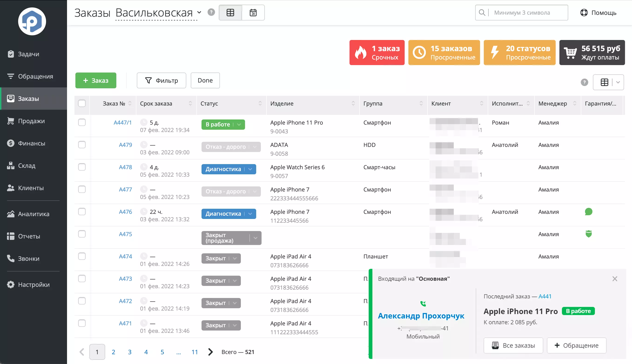Sort by Клиент column arrows
The height and width of the screenshot is (364, 632).
pos(482,103)
